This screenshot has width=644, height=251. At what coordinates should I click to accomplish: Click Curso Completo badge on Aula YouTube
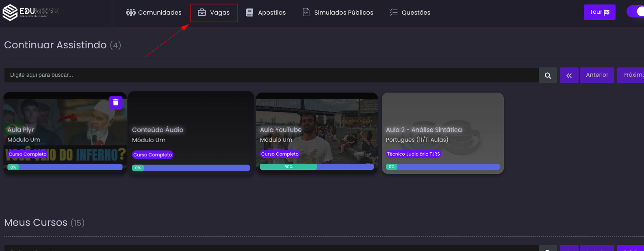point(280,154)
